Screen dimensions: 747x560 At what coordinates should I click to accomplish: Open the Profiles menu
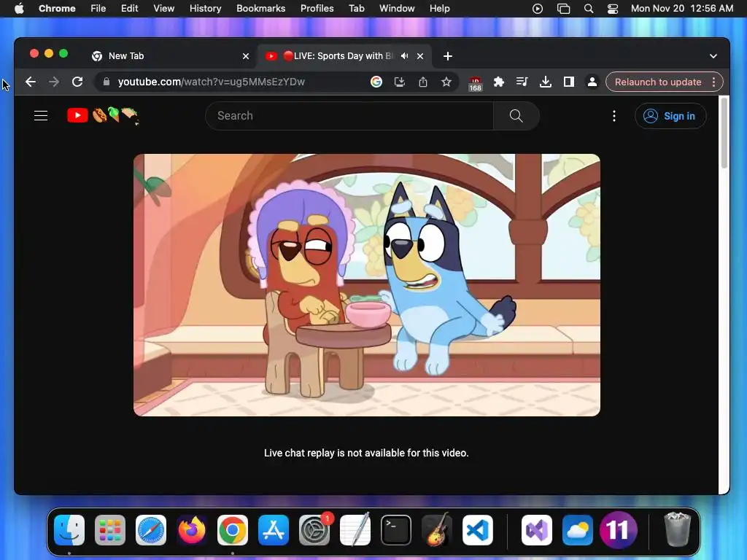point(317,9)
